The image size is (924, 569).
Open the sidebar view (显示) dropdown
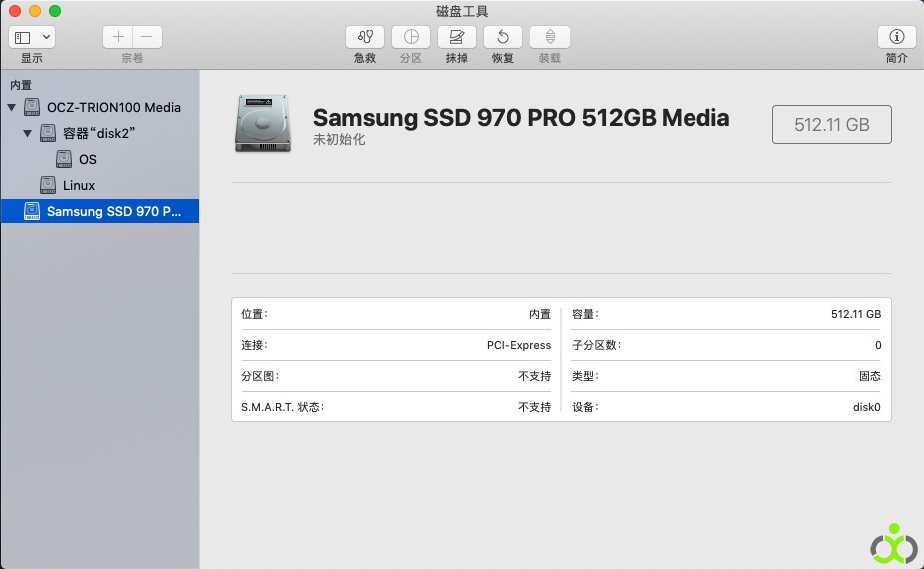click(x=32, y=37)
